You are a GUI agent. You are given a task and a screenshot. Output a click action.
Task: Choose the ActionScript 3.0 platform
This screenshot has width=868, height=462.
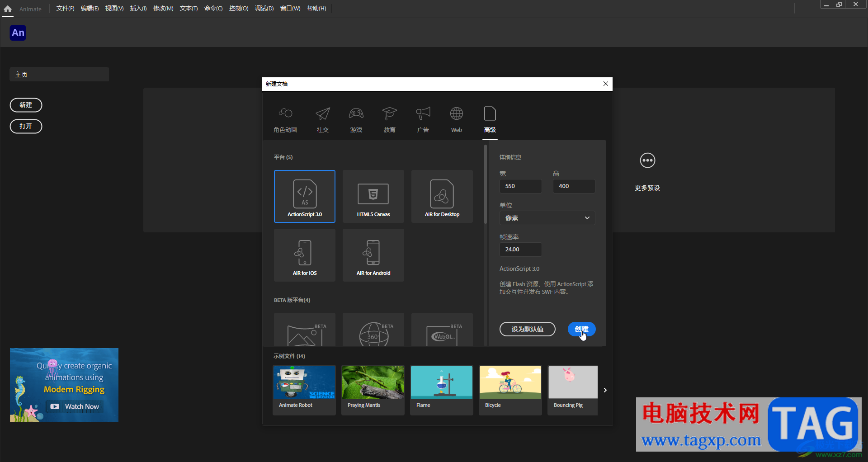click(305, 196)
